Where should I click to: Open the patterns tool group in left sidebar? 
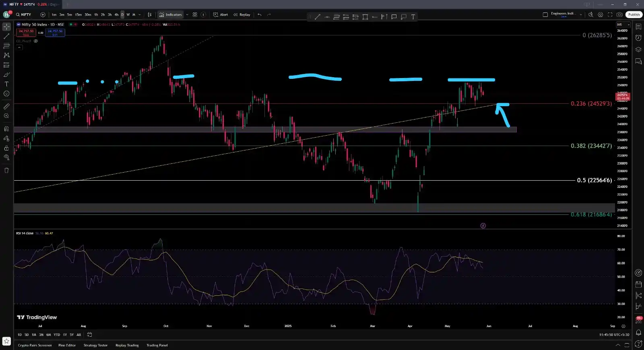(6, 55)
